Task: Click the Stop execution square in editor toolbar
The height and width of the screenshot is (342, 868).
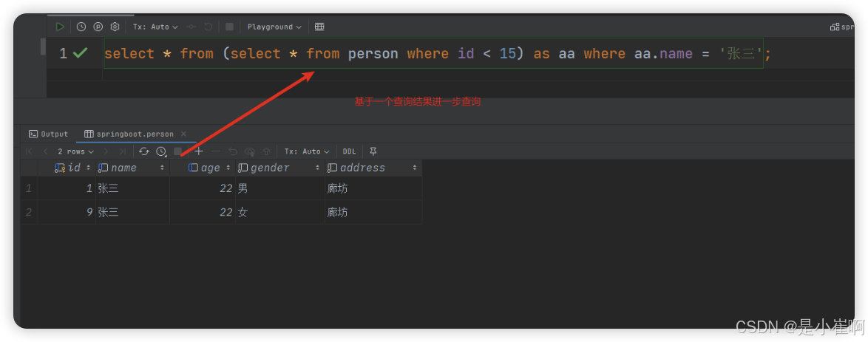Action: coord(229,27)
